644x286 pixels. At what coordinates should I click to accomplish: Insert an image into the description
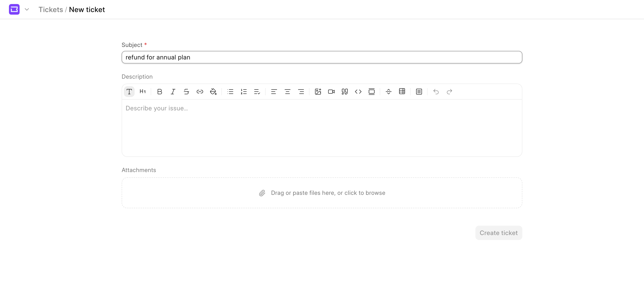point(318,92)
